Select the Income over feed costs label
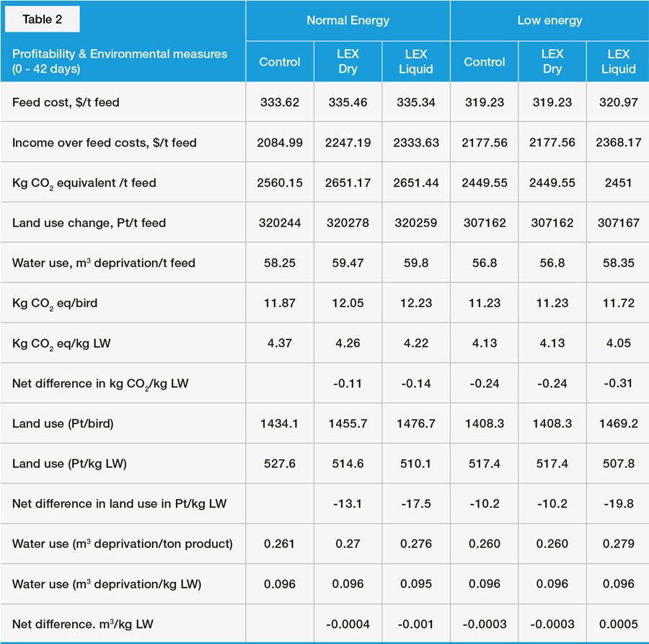 [x=104, y=143]
